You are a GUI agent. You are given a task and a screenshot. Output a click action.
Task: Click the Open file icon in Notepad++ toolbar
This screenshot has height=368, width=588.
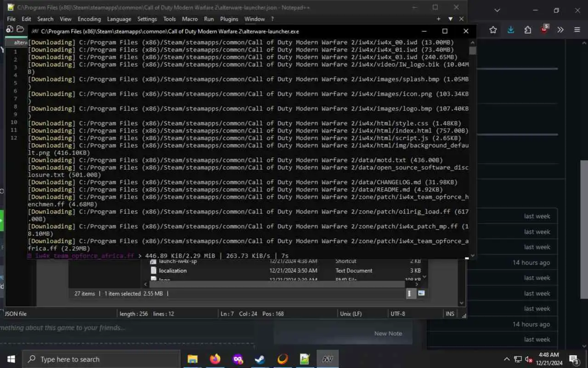point(20,29)
